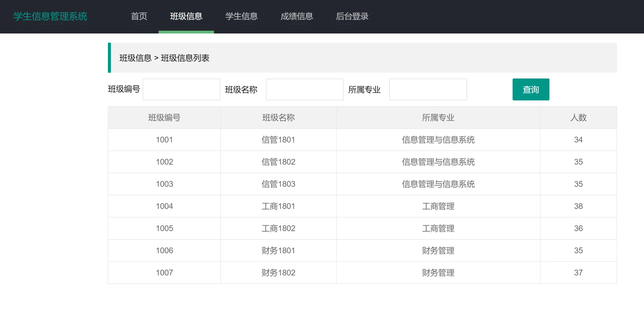Click the 人数 column header
The image size is (644, 335).
pyautogui.click(x=578, y=117)
